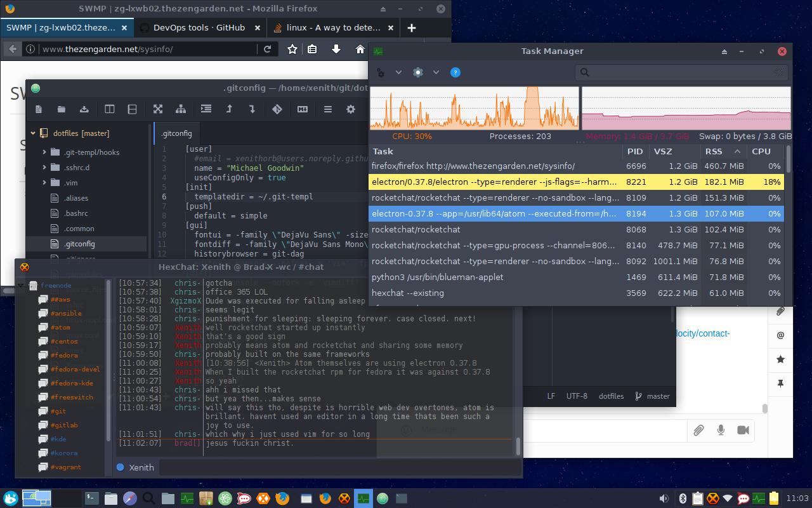This screenshot has height=508, width=812.
Task: Click the new file icon in Atom toolbar
Action: (39, 109)
